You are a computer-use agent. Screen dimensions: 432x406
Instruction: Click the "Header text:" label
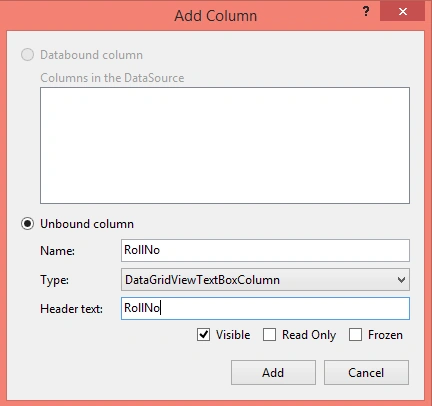(71, 309)
